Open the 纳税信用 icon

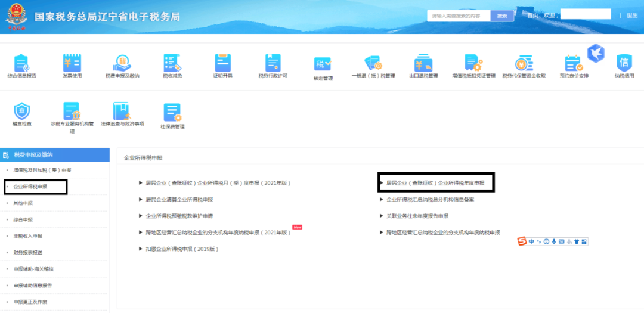pos(624,63)
